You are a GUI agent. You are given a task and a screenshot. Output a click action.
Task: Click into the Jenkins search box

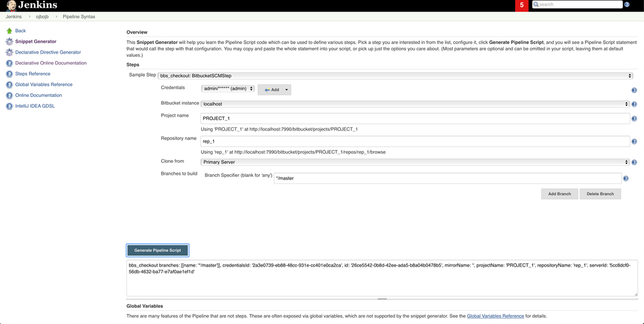(578, 5)
